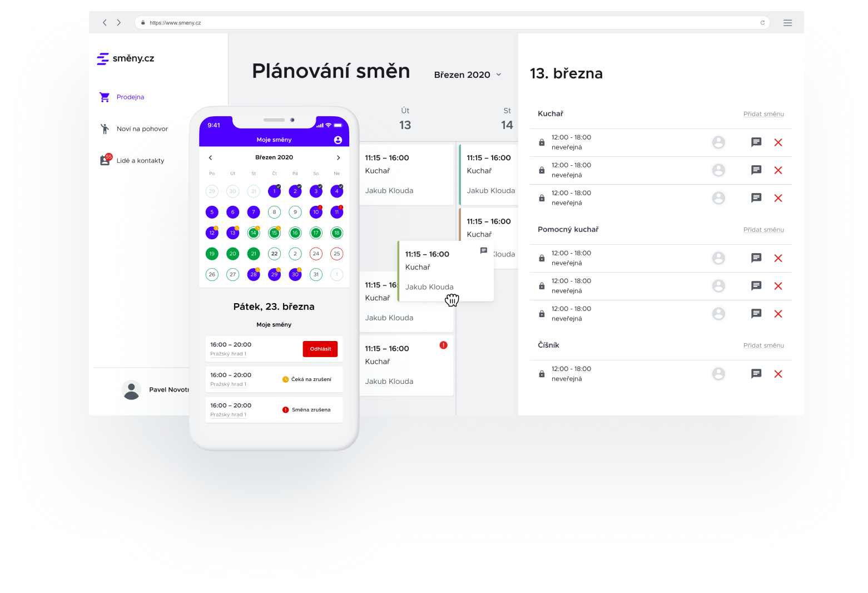
Task: Select day 10 with the red alert badge
Action: (x=316, y=212)
